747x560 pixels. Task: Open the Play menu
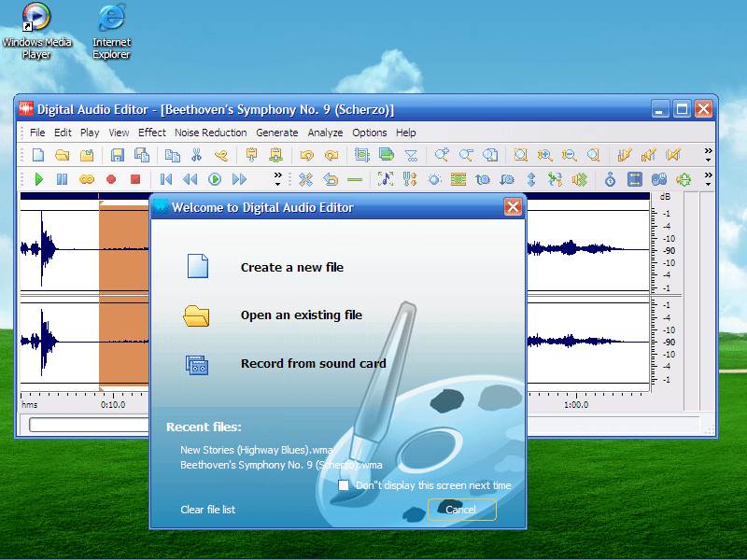tap(90, 133)
